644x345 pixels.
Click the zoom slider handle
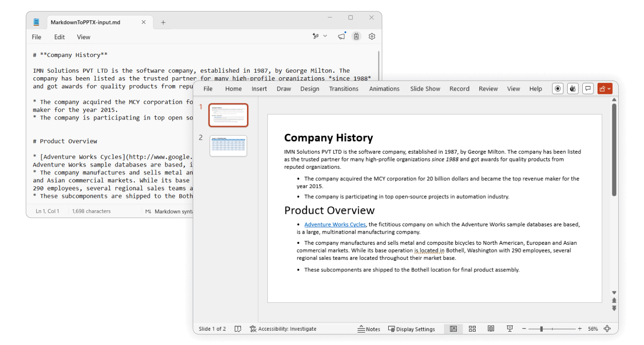pos(541,329)
